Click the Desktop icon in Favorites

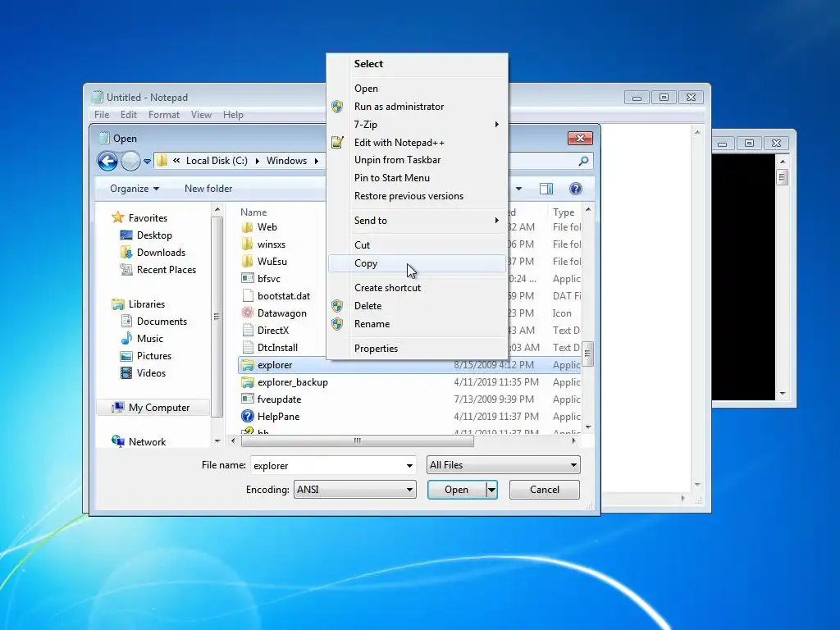pos(126,235)
